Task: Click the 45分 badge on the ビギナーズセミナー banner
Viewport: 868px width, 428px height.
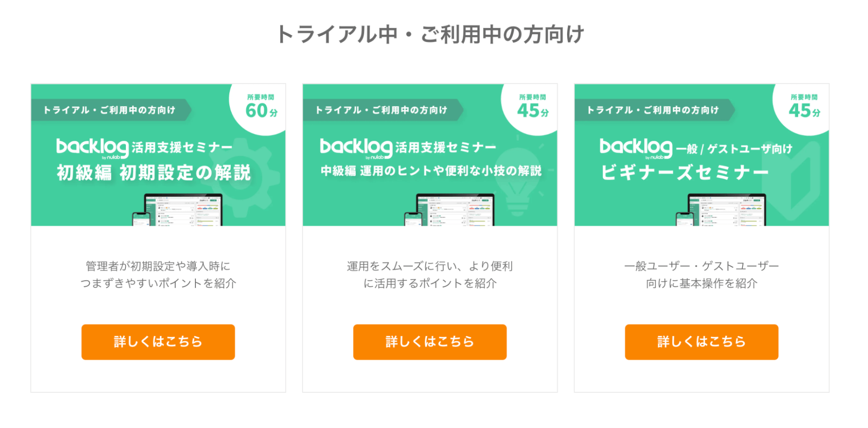Action: [x=804, y=107]
